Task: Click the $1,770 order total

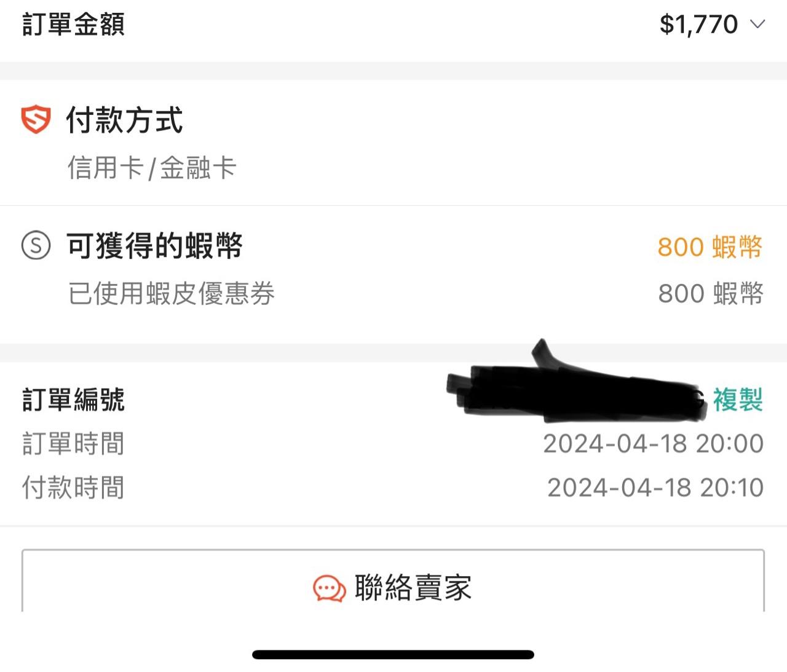Action: (698, 25)
